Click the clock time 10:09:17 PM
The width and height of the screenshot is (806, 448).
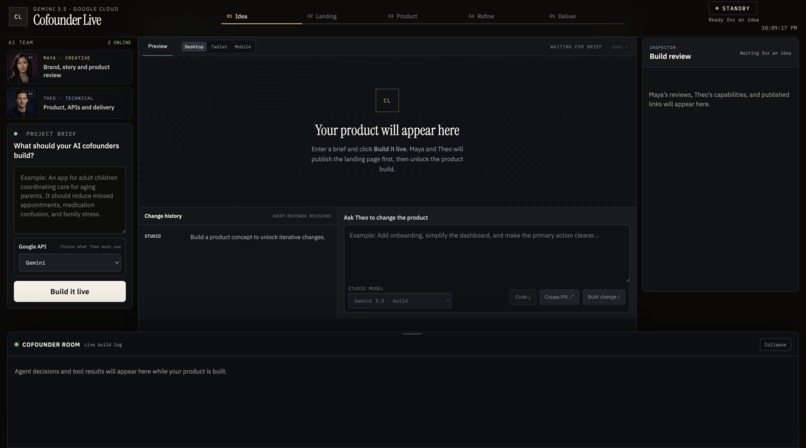point(779,28)
